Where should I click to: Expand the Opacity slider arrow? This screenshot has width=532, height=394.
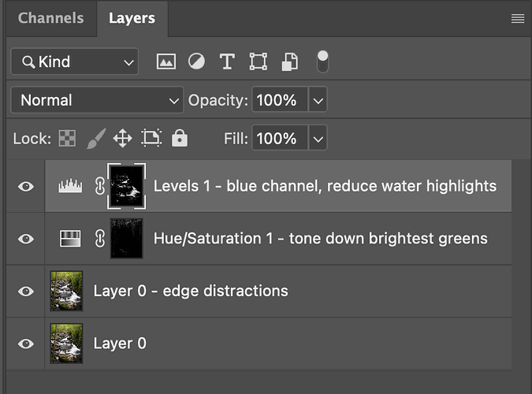click(318, 101)
